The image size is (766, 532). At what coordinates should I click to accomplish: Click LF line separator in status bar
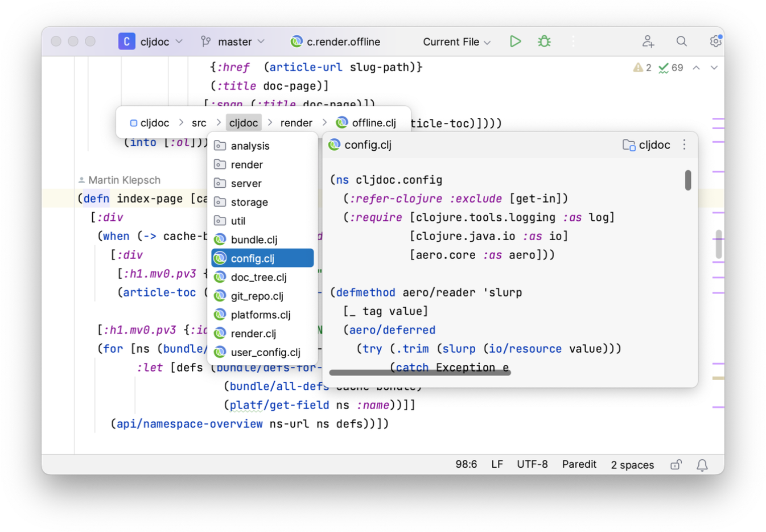tap(497, 465)
